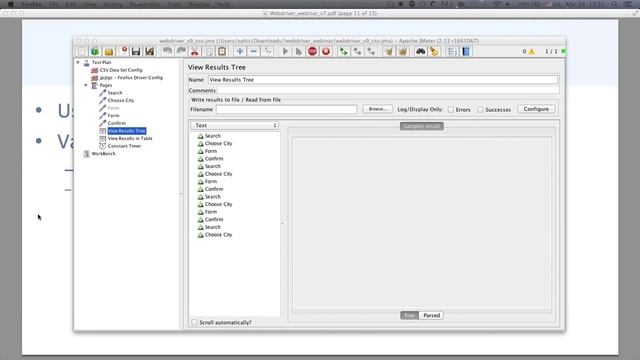Cut the selected element with scissors icon

click(x=195, y=51)
